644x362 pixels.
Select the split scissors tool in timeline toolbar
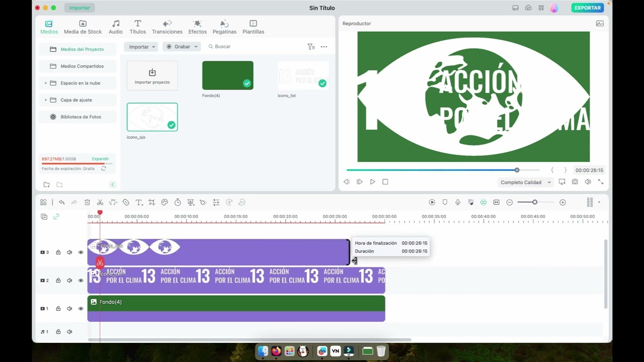coord(100,202)
